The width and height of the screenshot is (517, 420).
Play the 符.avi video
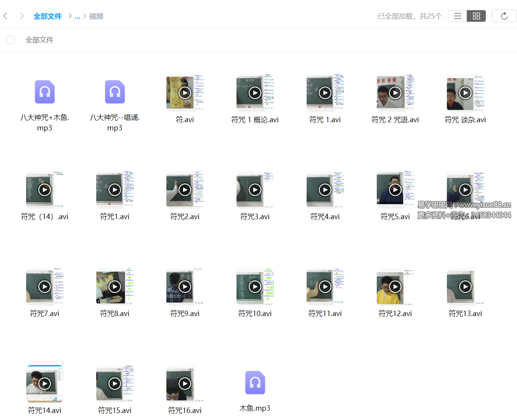(x=185, y=93)
